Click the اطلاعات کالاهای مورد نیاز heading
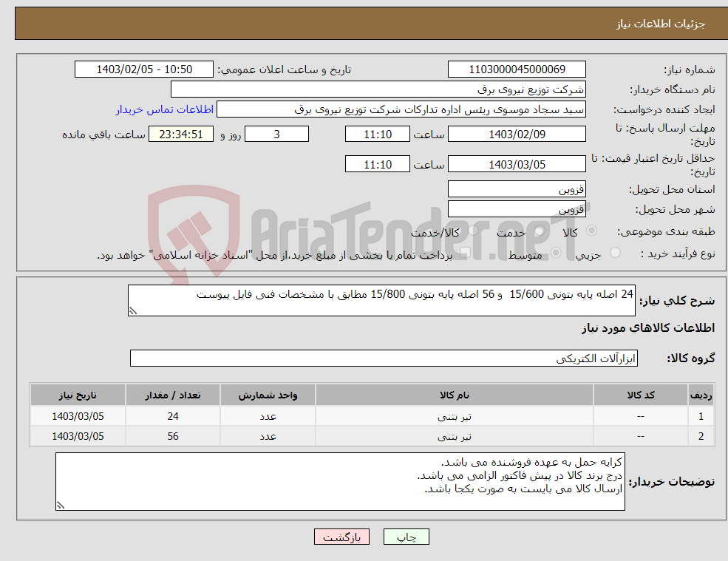The height and width of the screenshot is (561, 728). [x=648, y=328]
